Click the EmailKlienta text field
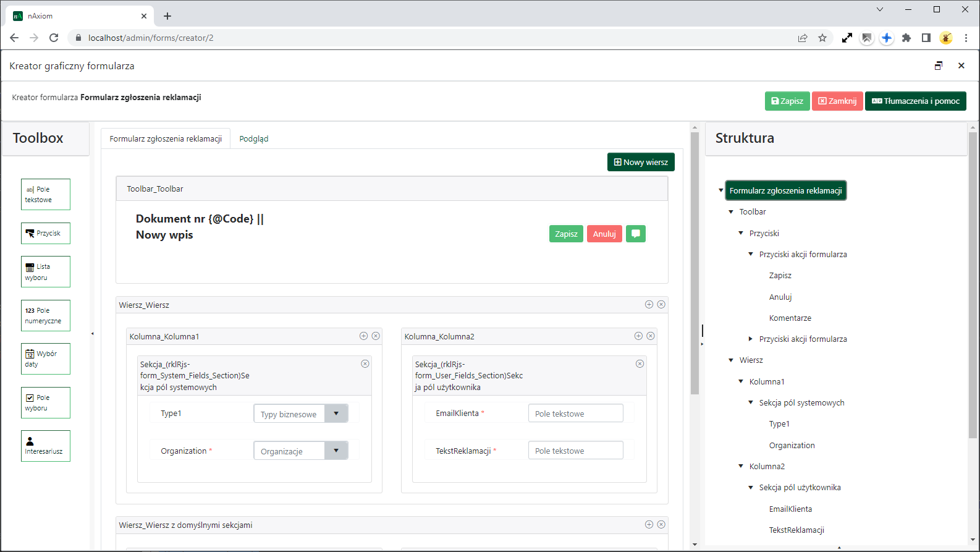 coord(575,414)
